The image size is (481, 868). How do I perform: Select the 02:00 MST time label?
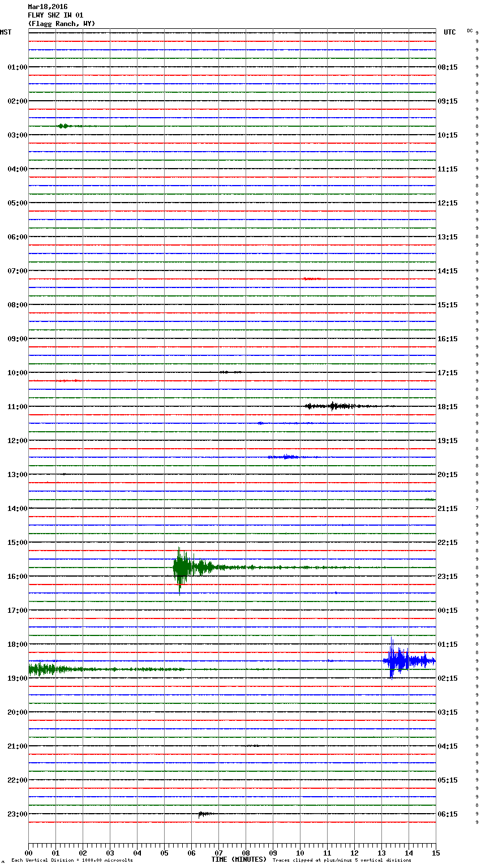18,101
